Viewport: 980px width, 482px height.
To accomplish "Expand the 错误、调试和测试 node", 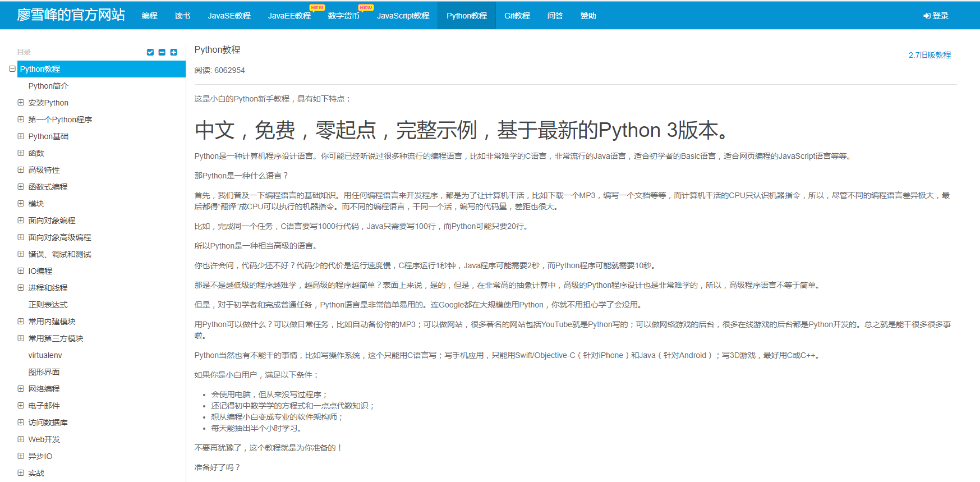I will 21,254.
